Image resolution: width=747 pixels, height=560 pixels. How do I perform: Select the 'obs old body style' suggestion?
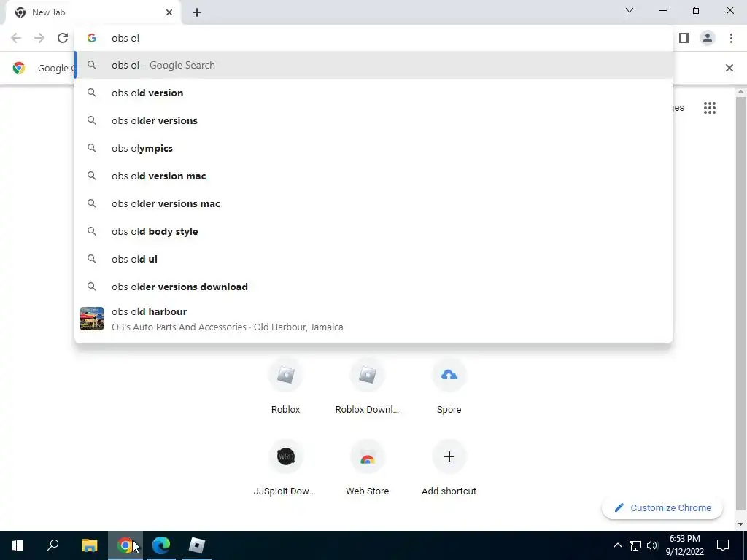click(x=373, y=231)
